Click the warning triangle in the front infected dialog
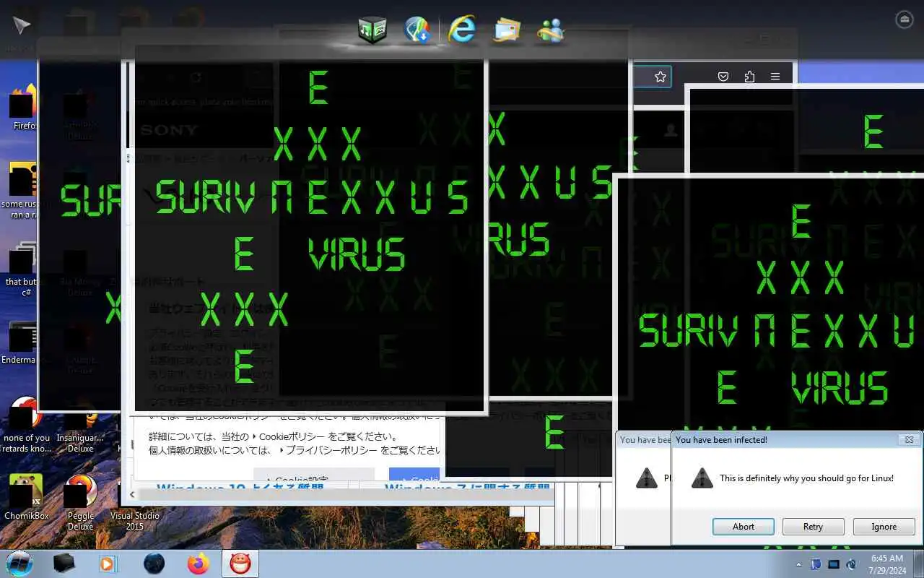The width and height of the screenshot is (924, 578). (x=702, y=478)
